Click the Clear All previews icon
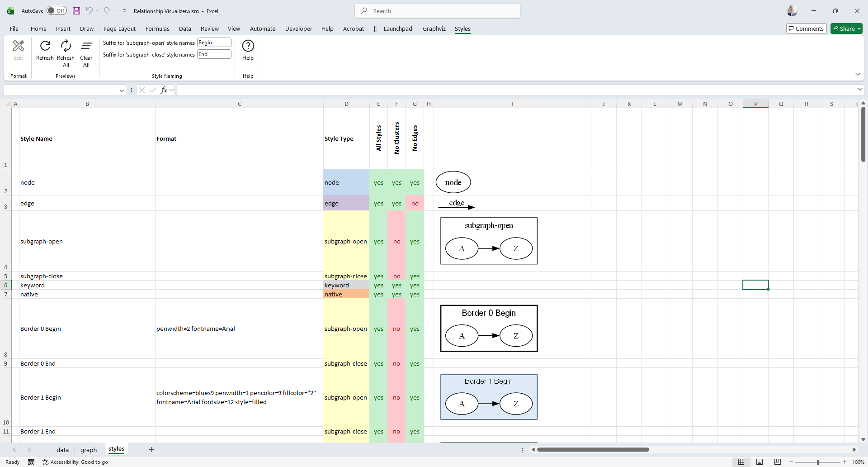Viewport: 868px width, 467px height. [86, 46]
